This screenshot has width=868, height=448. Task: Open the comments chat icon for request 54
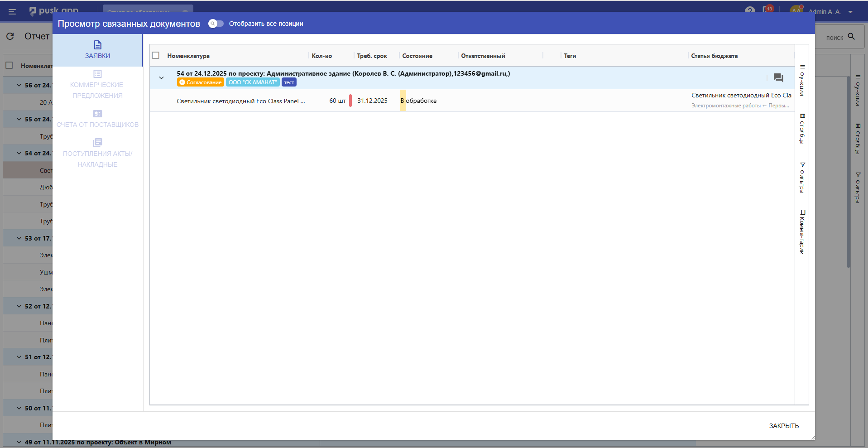point(778,78)
